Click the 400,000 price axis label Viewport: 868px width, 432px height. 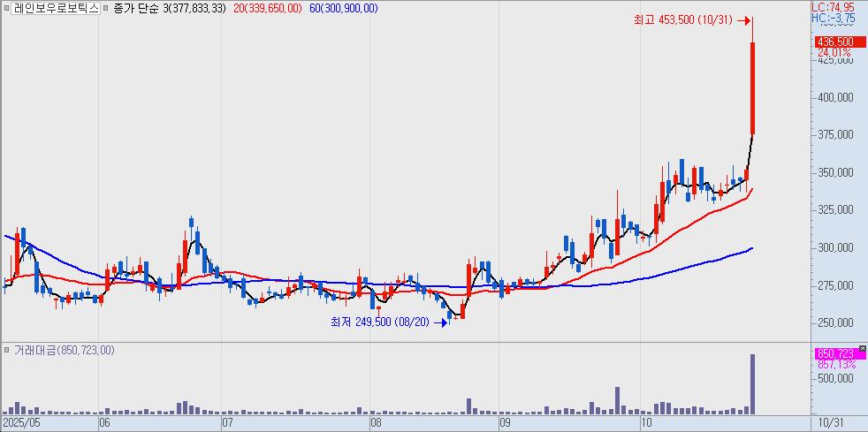click(x=834, y=98)
